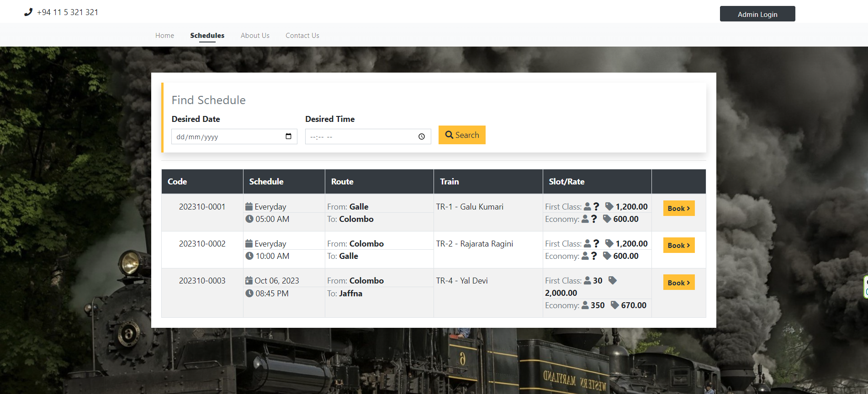Click the calendar icon next to Oct 06, 2023
The width and height of the screenshot is (868, 394).
pyautogui.click(x=249, y=280)
